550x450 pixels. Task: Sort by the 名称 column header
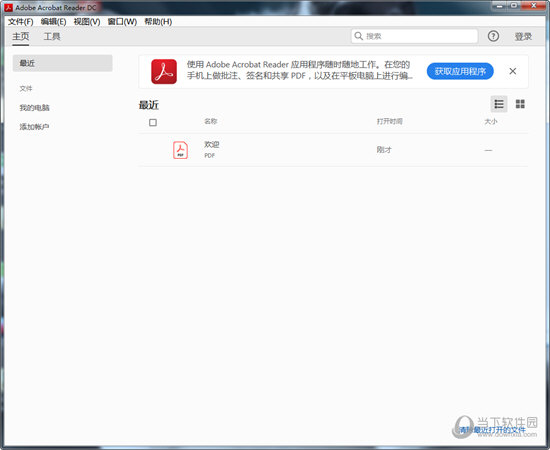click(x=210, y=121)
